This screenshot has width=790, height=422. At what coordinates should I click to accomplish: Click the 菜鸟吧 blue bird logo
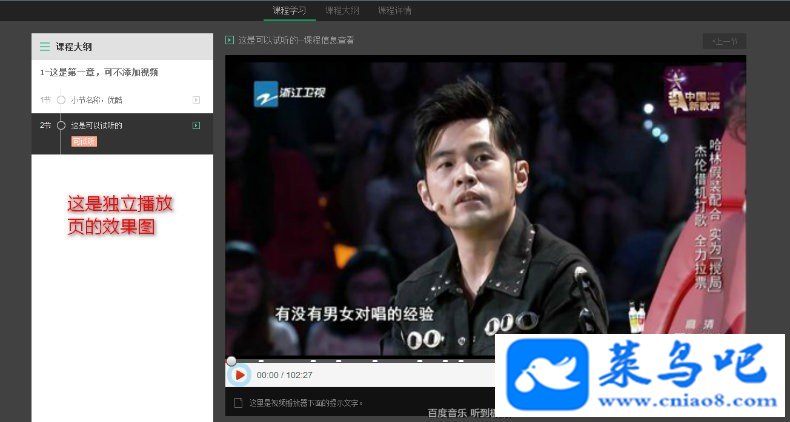pyautogui.click(x=547, y=374)
